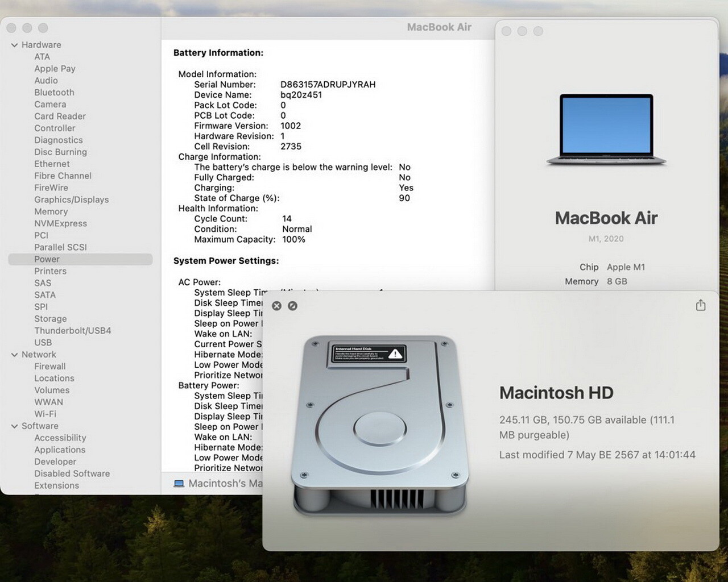Collapse the Hardware section in sidebar

pyautogui.click(x=14, y=45)
